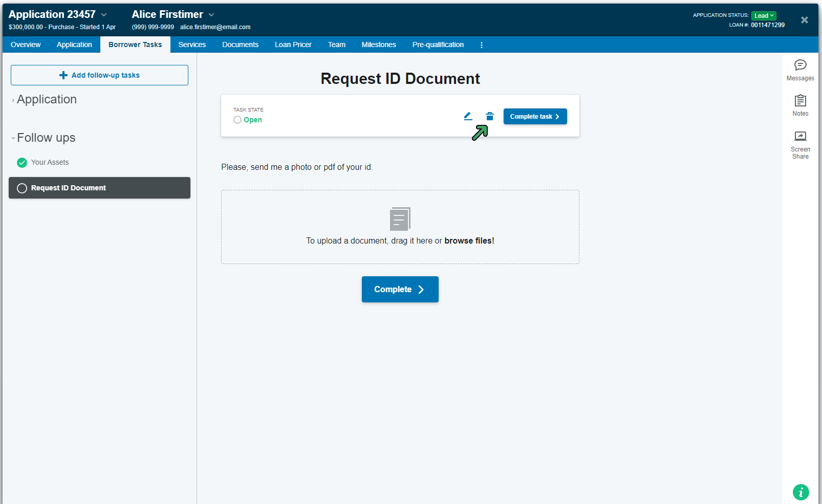Click the circle beside Request ID Document
This screenshot has width=822, height=504.
[x=22, y=188]
